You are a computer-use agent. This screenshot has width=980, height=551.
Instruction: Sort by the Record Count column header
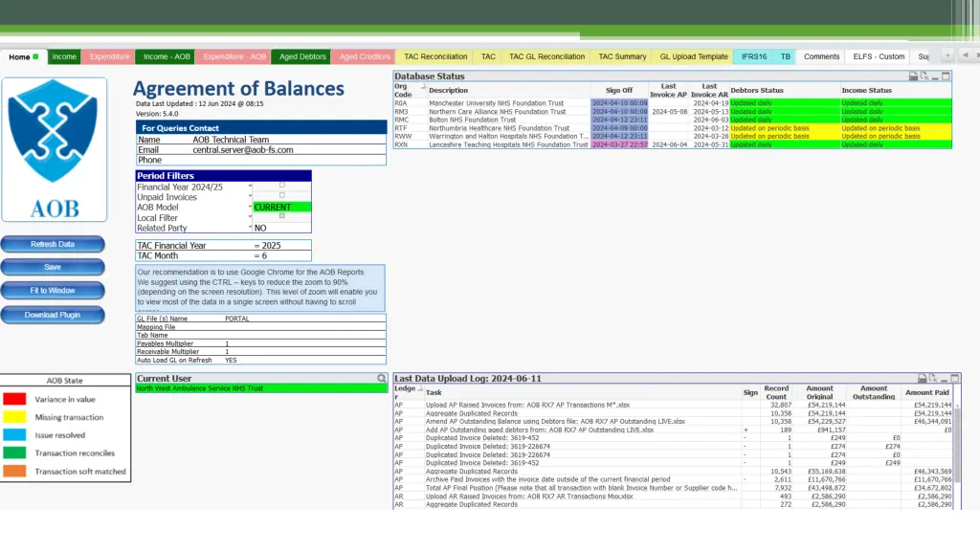pyautogui.click(x=776, y=392)
